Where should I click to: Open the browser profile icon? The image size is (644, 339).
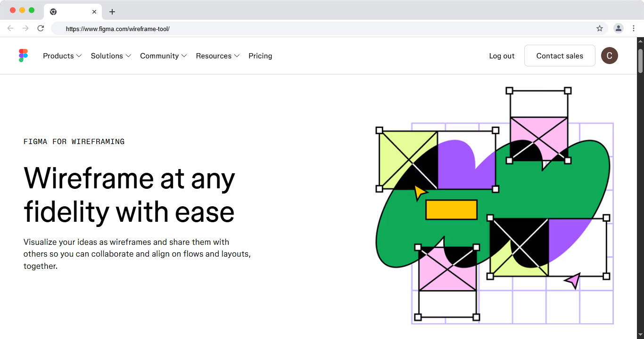[x=618, y=28]
